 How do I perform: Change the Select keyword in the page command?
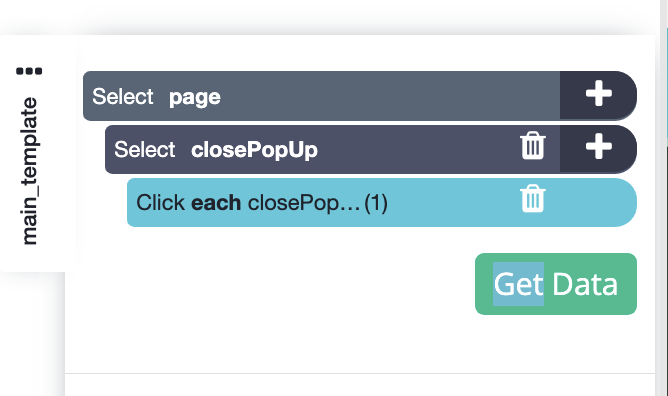[x=123, y=96]
